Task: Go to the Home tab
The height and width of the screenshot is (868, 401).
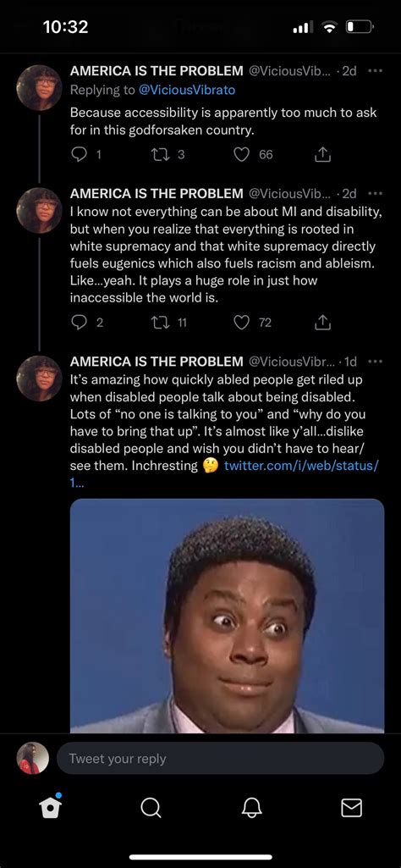Action: pos(50,808)
